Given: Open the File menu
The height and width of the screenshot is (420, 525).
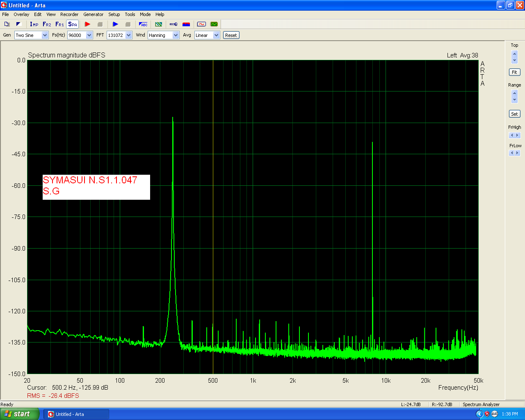Looking at the screenshot, I should (x=5, y=14).
